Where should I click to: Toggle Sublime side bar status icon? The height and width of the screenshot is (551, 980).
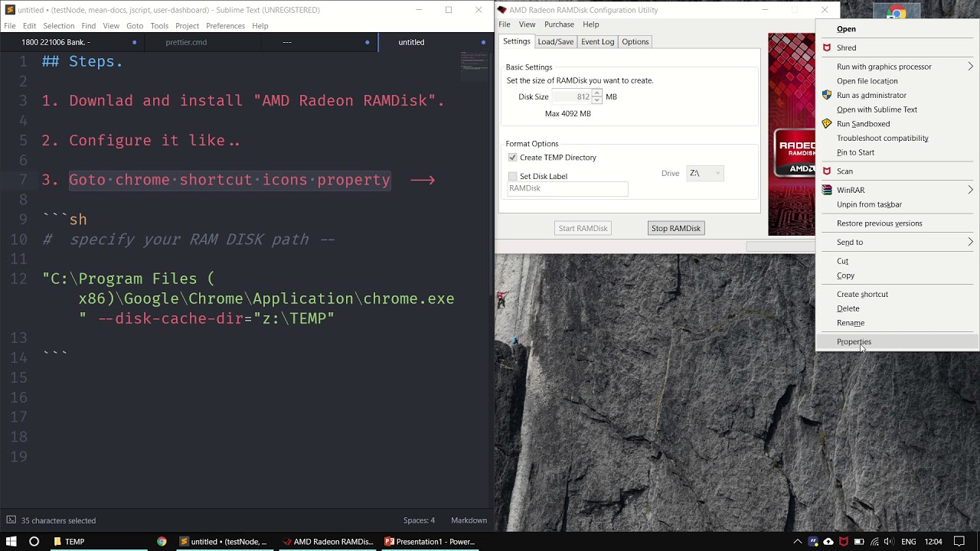click(x=10, y=520)
